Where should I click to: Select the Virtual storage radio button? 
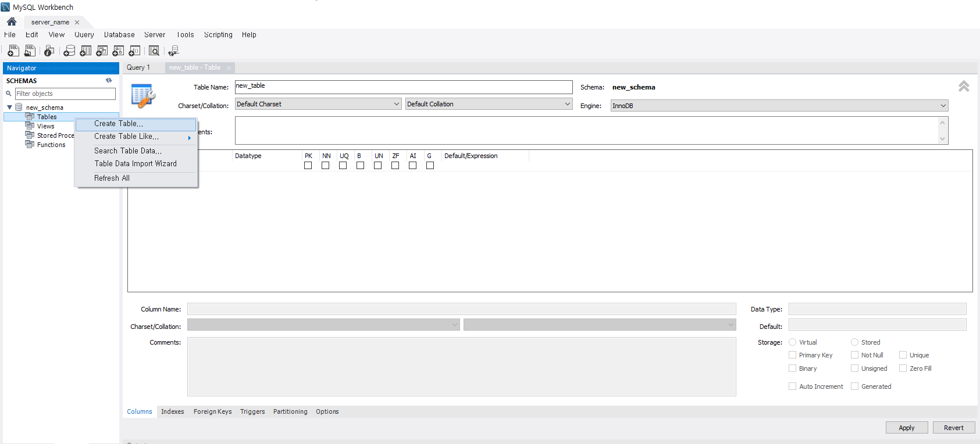point(792,342)
